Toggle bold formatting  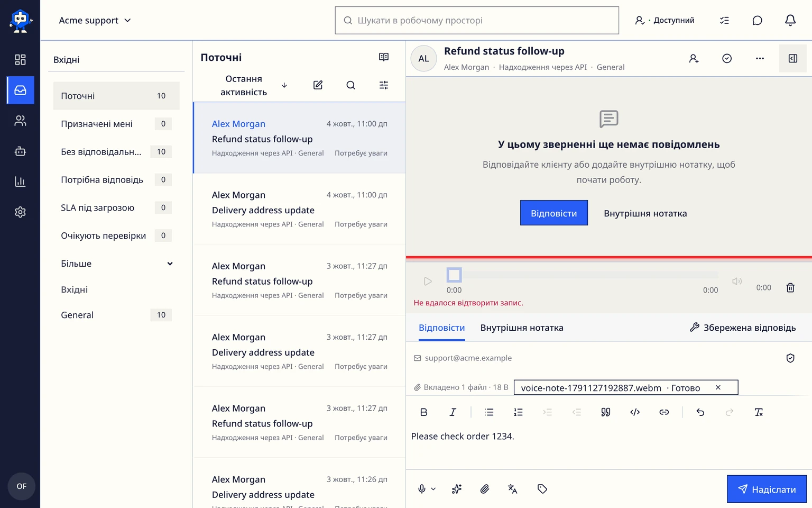(423, 412)
